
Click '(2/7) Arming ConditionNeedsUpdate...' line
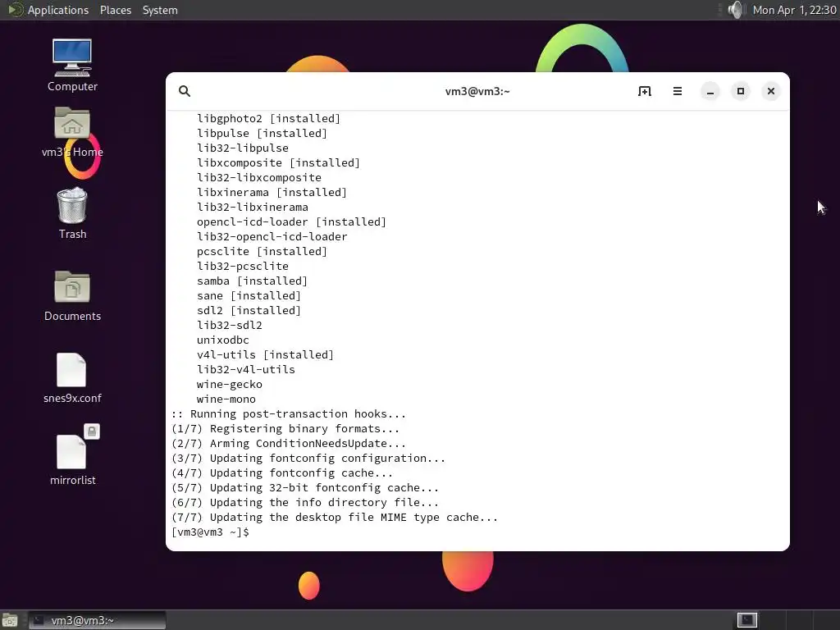coord(289,444)
